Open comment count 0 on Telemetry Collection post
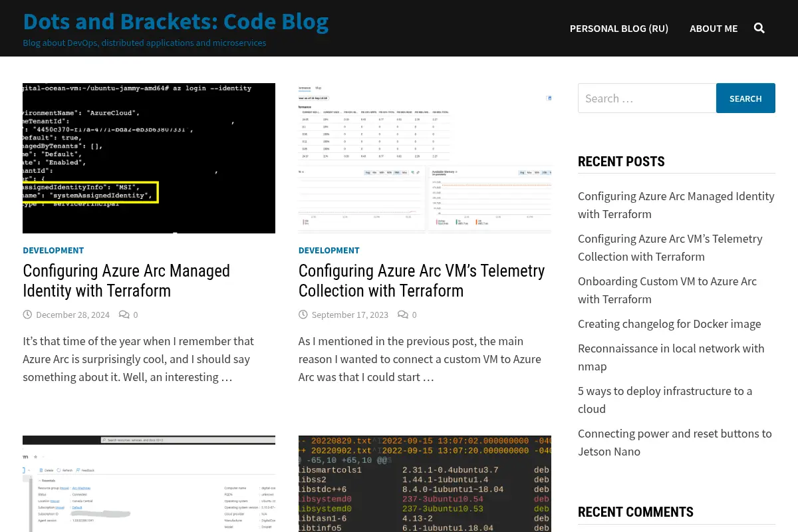The width and height of the screenshot is (798, 532). click(x=414, y=315)
